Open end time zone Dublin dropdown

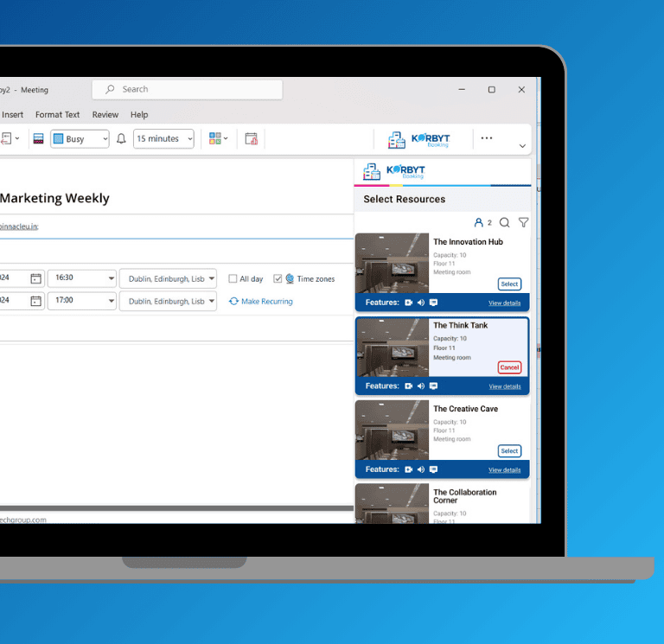pos(168,301)
